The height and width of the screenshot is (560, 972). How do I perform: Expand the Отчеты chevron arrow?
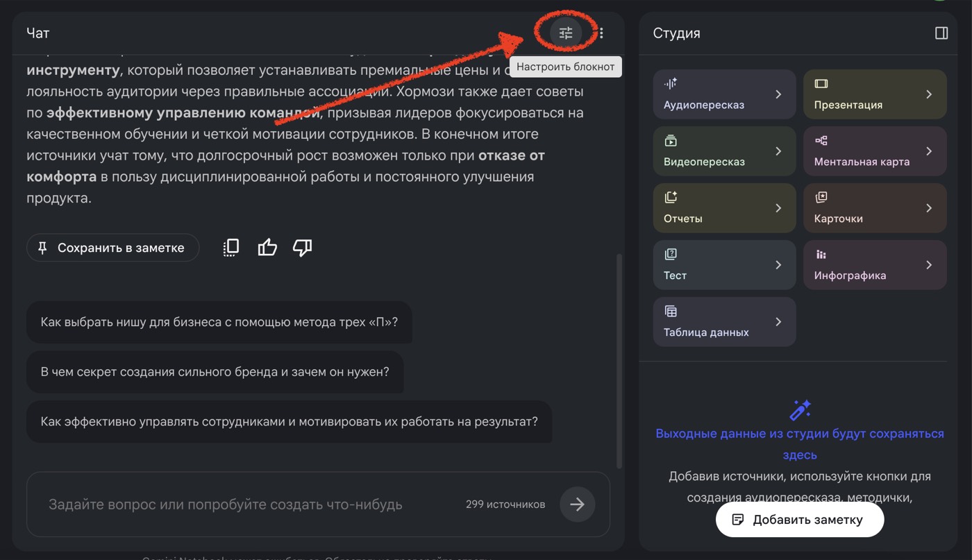778,208
